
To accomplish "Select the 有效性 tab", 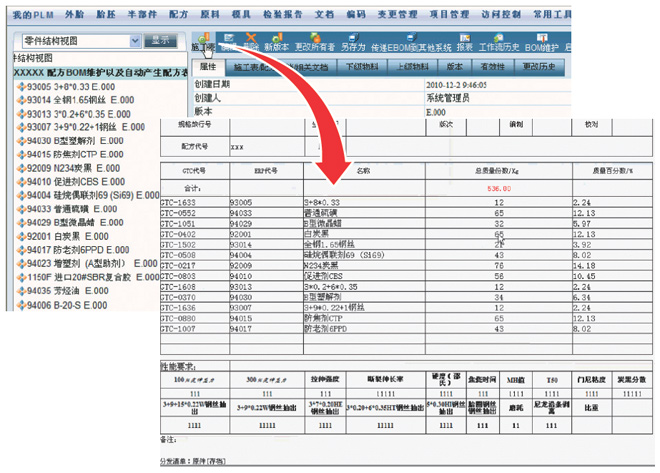I will 495,65.
